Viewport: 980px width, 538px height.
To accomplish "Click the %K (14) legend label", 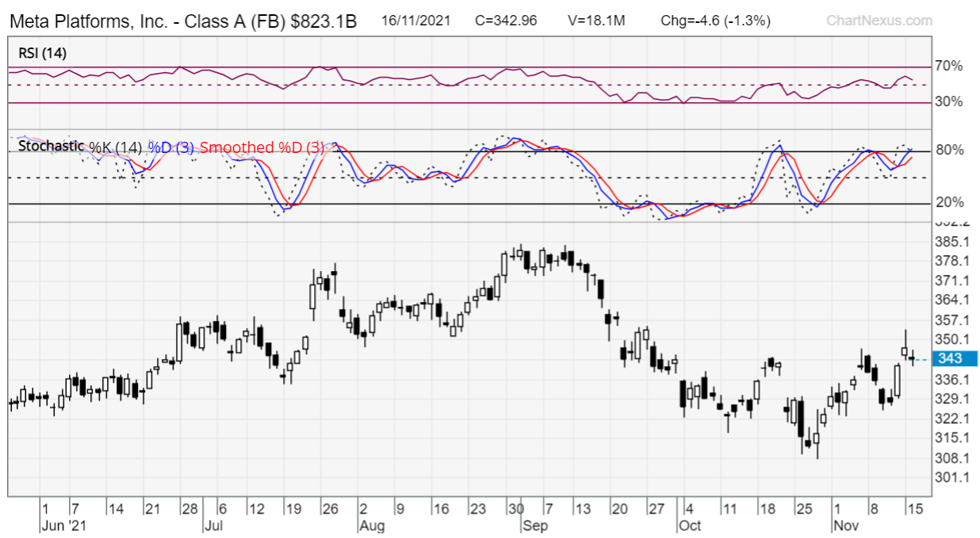I will click(x=115, y=147).
